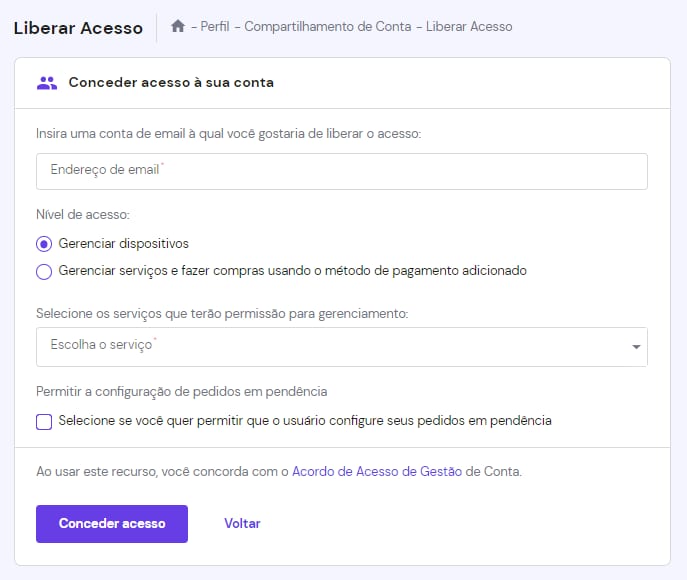This screenshot has height=580, width=687.
Task: Click the 'Voltar' link
Action: (242, 523)
